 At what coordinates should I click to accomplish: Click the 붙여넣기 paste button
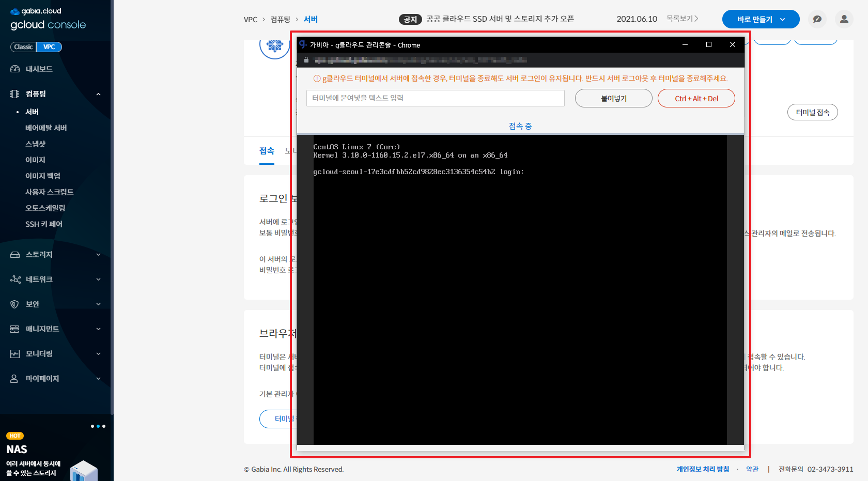pos(614,98)
